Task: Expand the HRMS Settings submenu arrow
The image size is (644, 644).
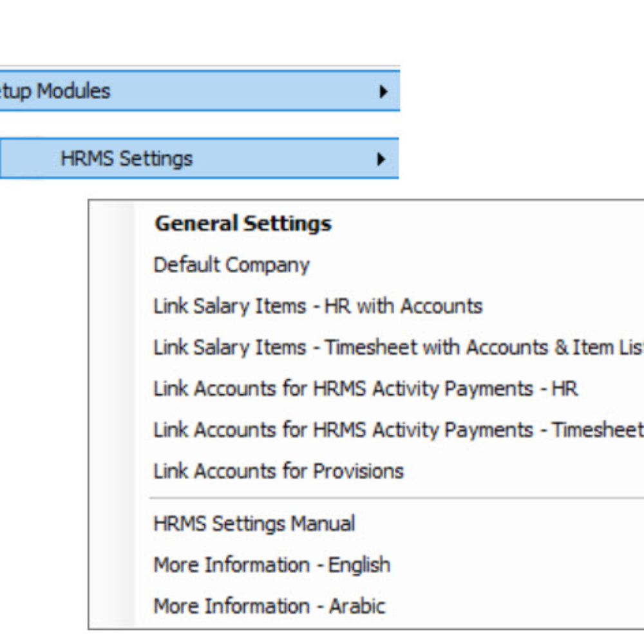Action: (381, 159)
